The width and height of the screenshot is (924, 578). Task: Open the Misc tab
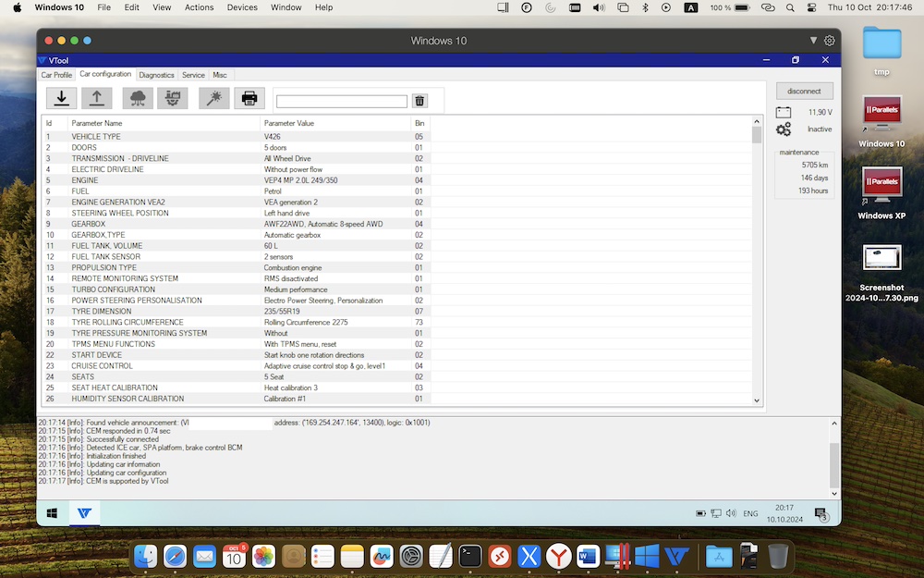pyautogui.click(x=220, y=75)
